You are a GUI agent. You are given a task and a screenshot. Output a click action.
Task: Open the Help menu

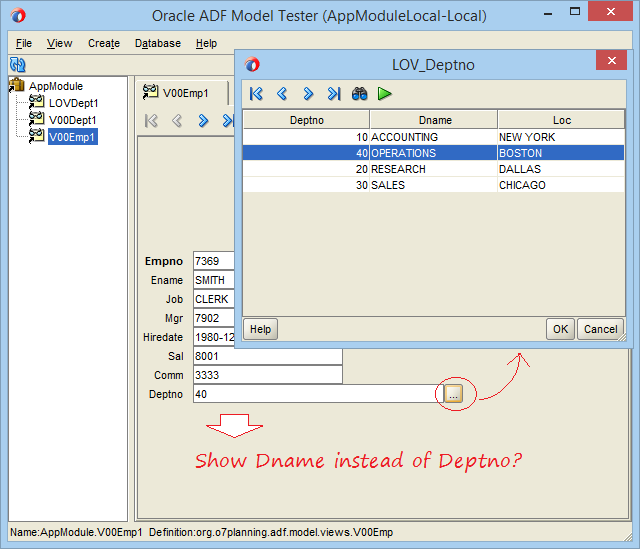pos(207,43)
